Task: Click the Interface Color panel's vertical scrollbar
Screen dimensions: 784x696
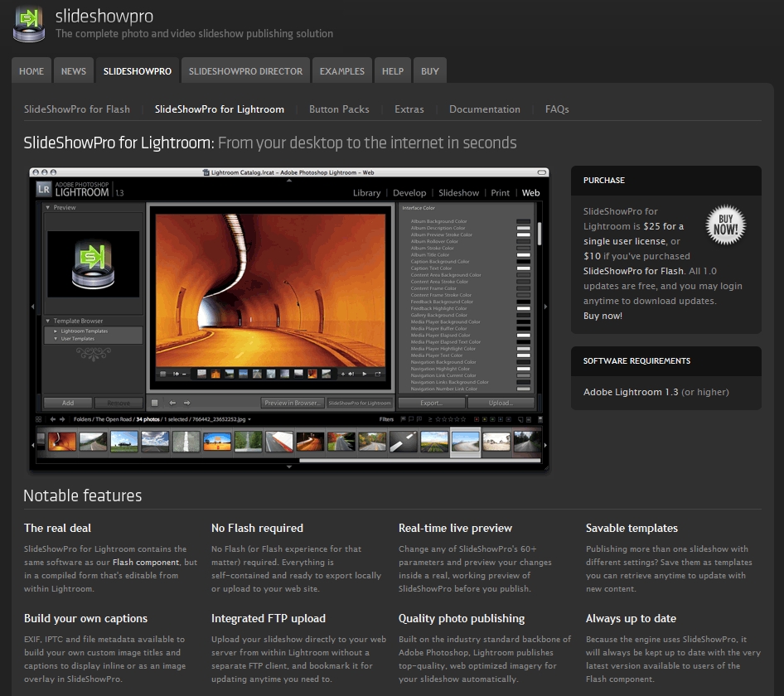Action: click(x=539, y=234)
